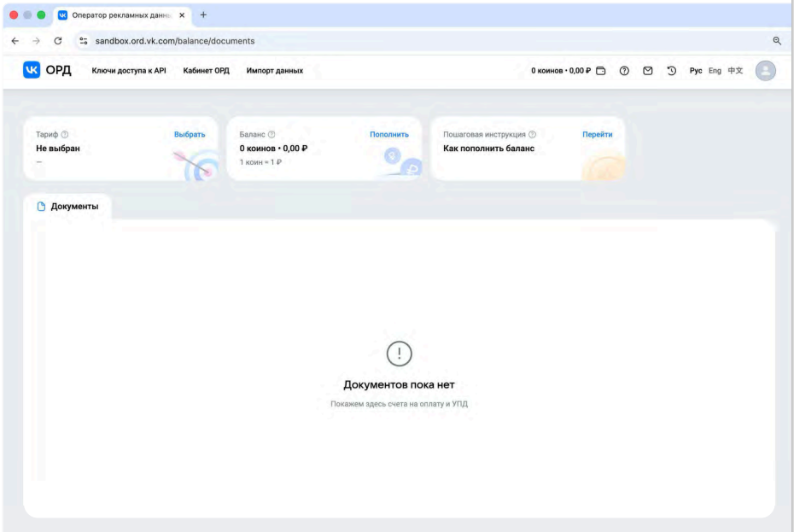This screenshot has height=532, width=794.
Task: Switch interface language to Eng
Action: point(715,71)
